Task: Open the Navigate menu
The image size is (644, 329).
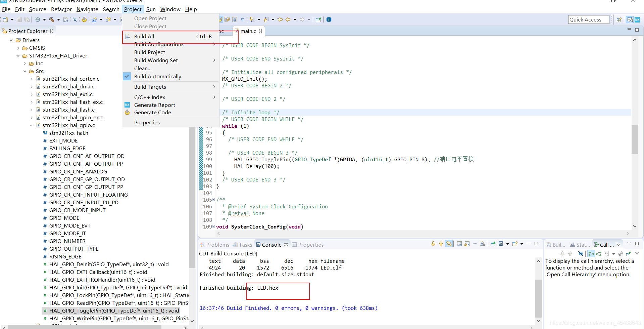Action: [87, 9]
